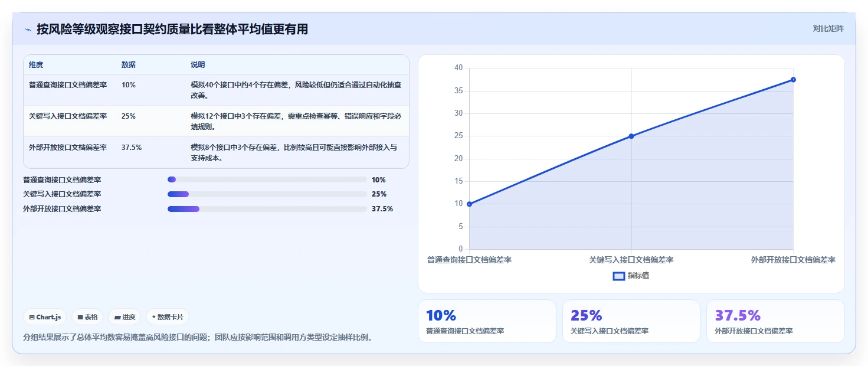868x366 pixels.
Task: Click the 37.5% progress bar for 外部开放接口
Action: 267,209
